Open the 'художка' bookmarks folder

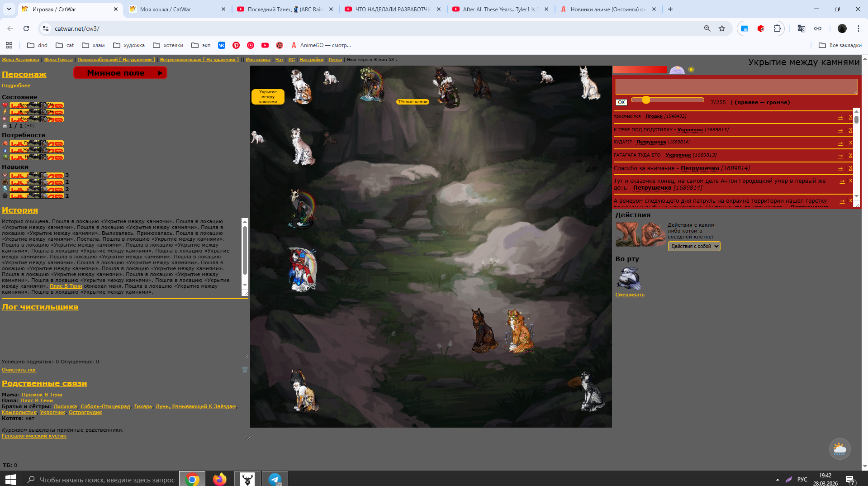(x=129, y=45)
